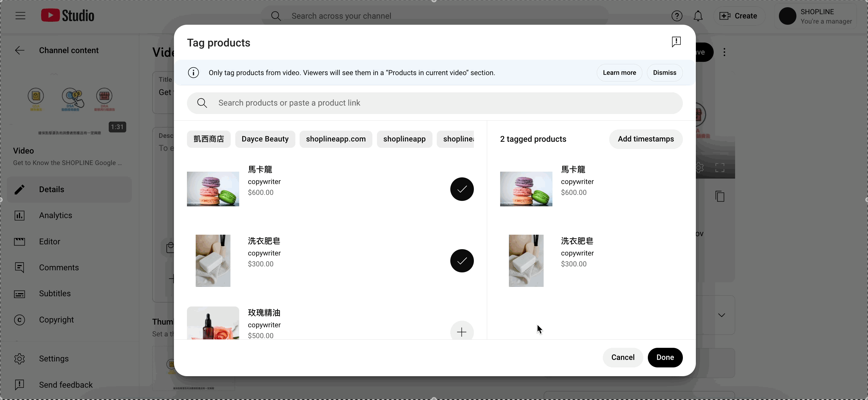Screen dimensions: 868x400
Task: Click Done to confirm tagged products
Action: click(665, 357)
